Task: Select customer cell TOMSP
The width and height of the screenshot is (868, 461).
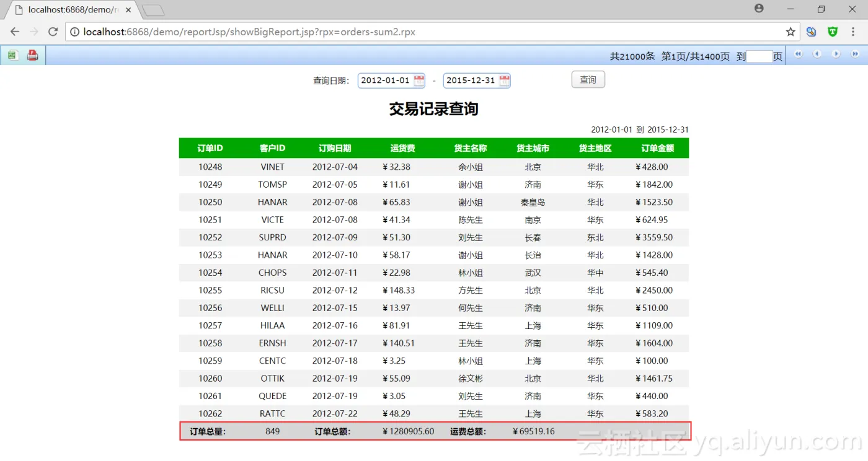Action: [x=272, y=185]
